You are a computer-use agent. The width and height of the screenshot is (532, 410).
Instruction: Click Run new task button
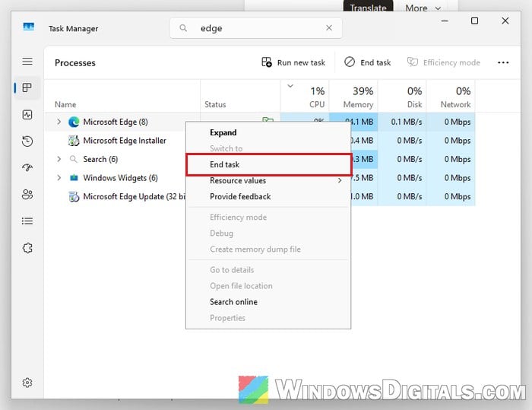coord(293,62)
